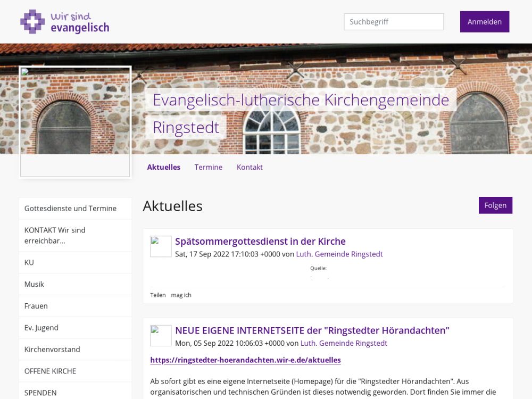Select the Kontakt tab
This screenshot has height=399, width=532.
pyautogui.click(x=250, y=167)
